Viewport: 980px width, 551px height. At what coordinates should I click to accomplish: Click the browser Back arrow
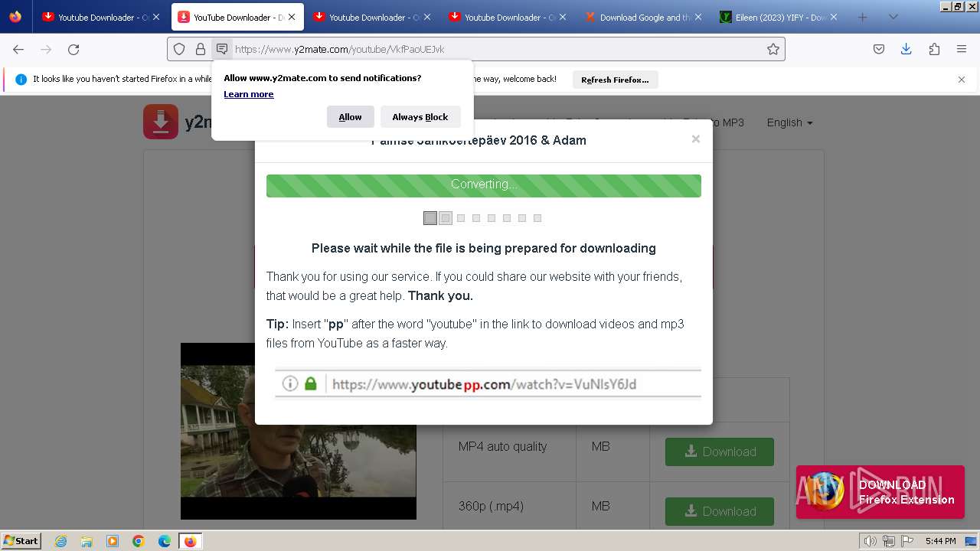click(x=18, y=49)
